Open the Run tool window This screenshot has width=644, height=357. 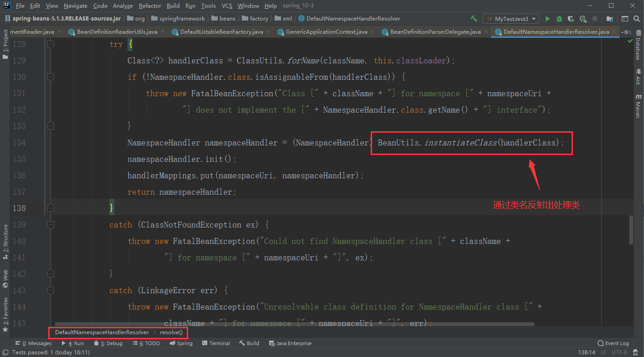coord(72,343)
